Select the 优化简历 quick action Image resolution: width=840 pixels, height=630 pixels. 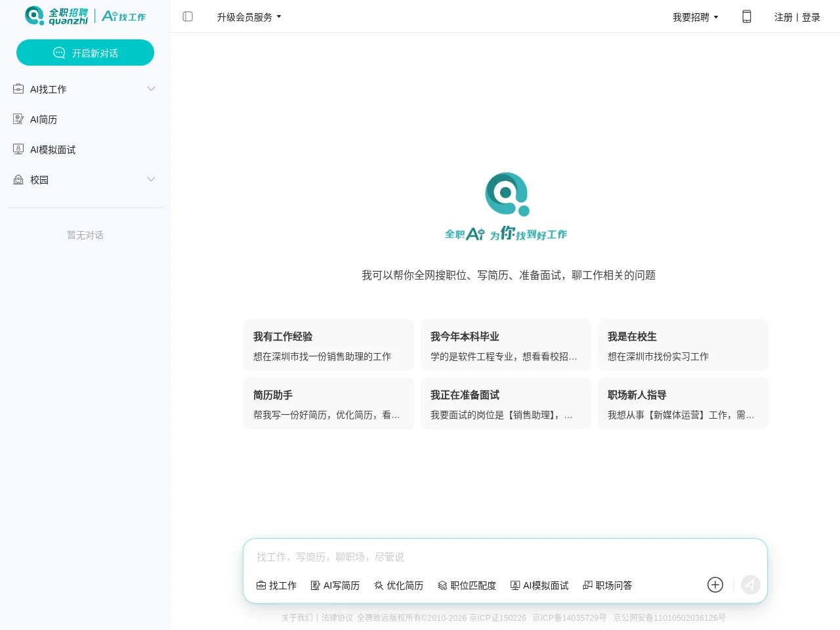pos(399,585)
